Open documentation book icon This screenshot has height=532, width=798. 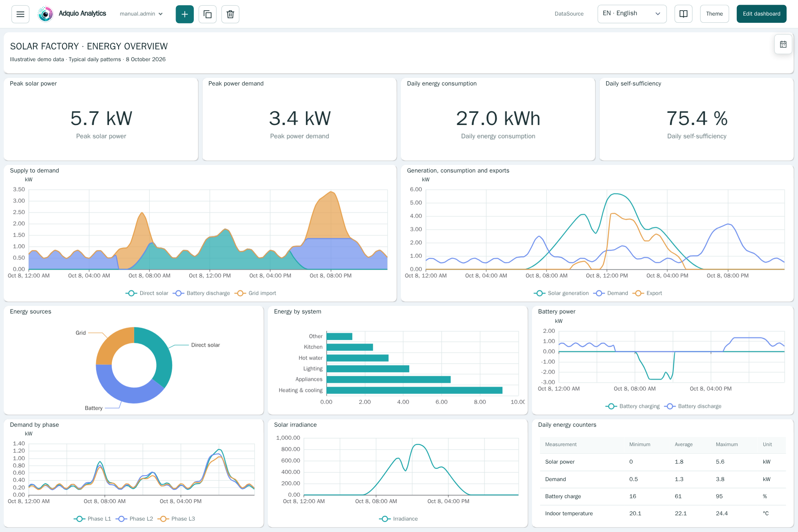tap(683, 14)
